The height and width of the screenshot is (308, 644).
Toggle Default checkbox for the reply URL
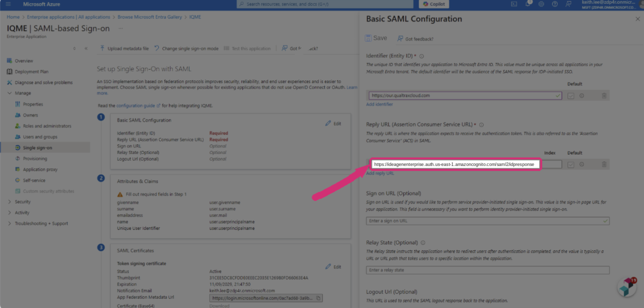(571, 164)
